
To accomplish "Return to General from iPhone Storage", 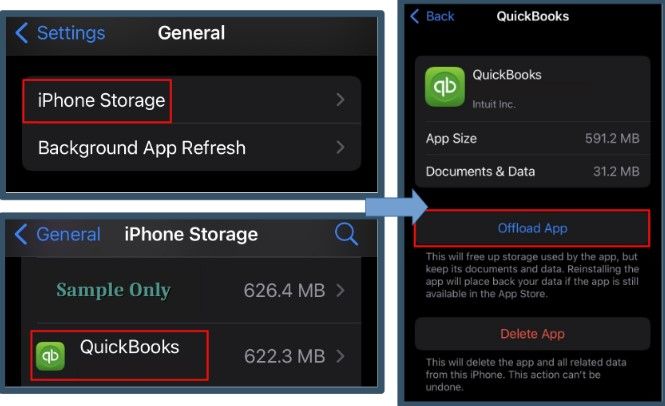I will tap(68, 234).
